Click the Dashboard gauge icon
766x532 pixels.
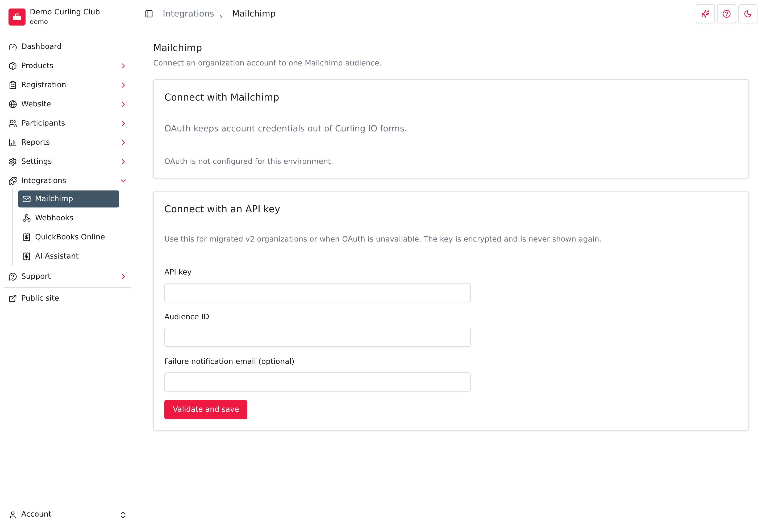pyautogui.click(x=13, y=47)
